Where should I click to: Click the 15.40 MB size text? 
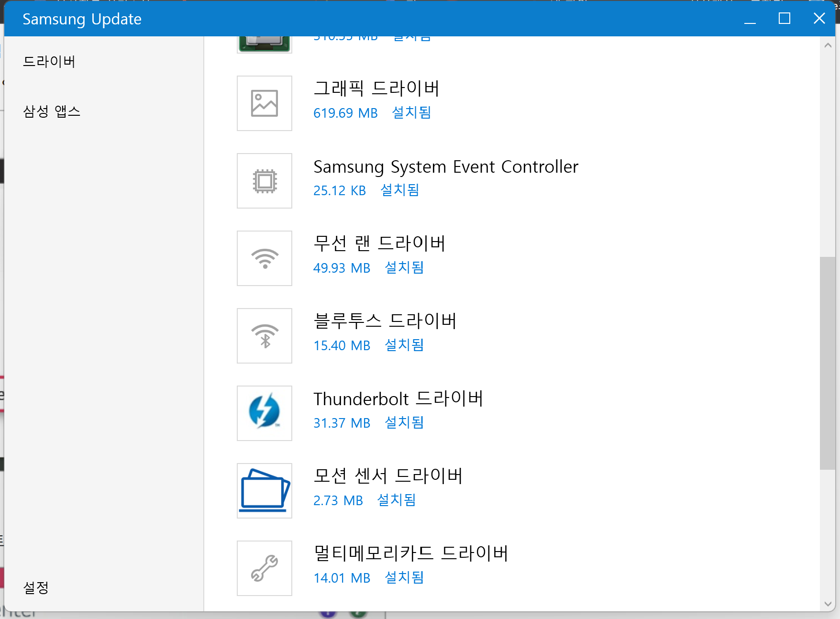[x=342, y=345]
